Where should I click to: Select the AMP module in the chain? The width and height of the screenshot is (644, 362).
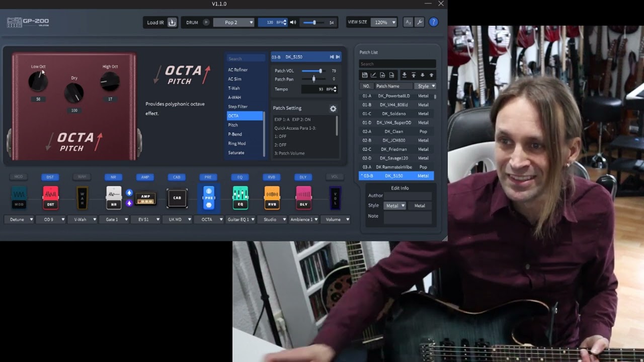click(145, 199)
